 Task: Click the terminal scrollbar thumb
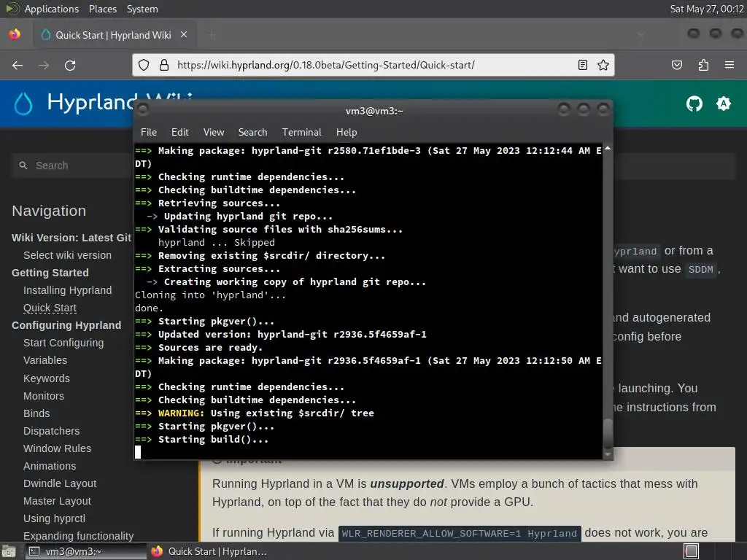click(608, 432)
